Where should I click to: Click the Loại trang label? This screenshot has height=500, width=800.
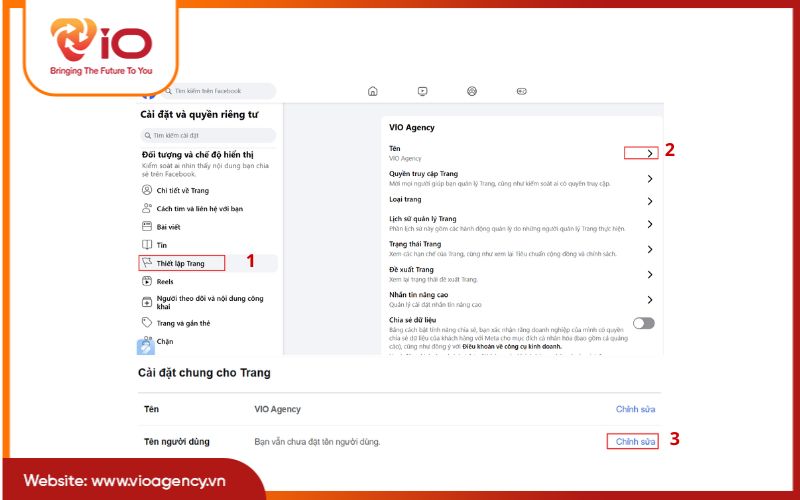coord(405,199)
